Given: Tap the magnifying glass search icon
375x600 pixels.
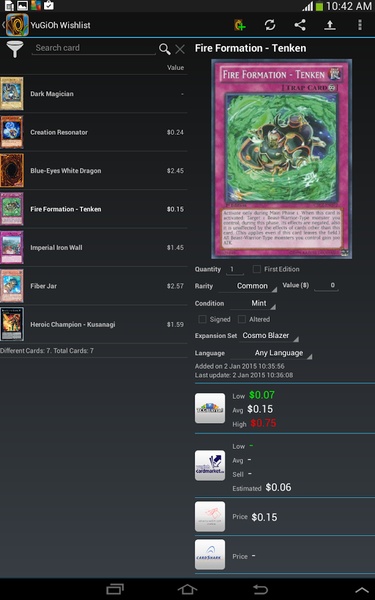Looking at the screenshot, I should pyautogui.click(x=165, y=49).
